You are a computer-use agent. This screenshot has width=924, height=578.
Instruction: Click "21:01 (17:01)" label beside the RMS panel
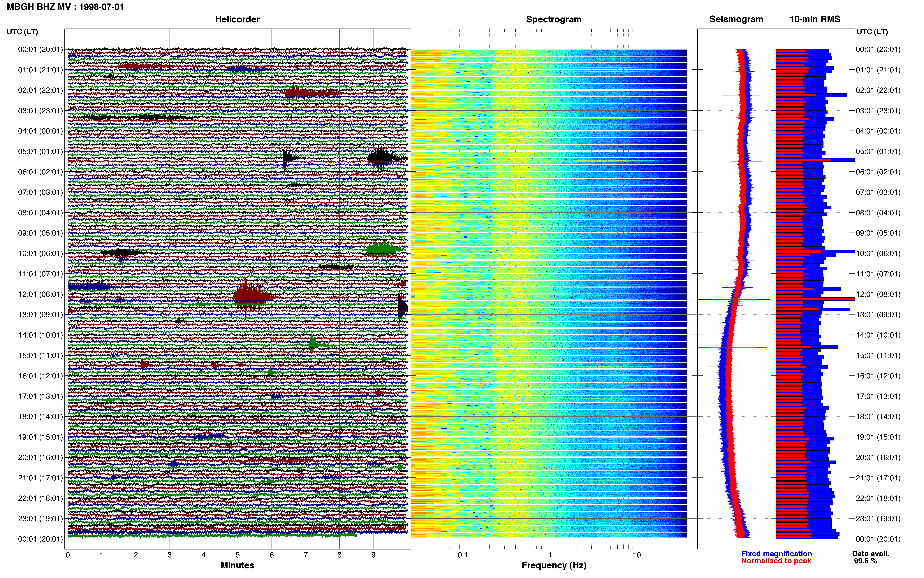point(878,478)
